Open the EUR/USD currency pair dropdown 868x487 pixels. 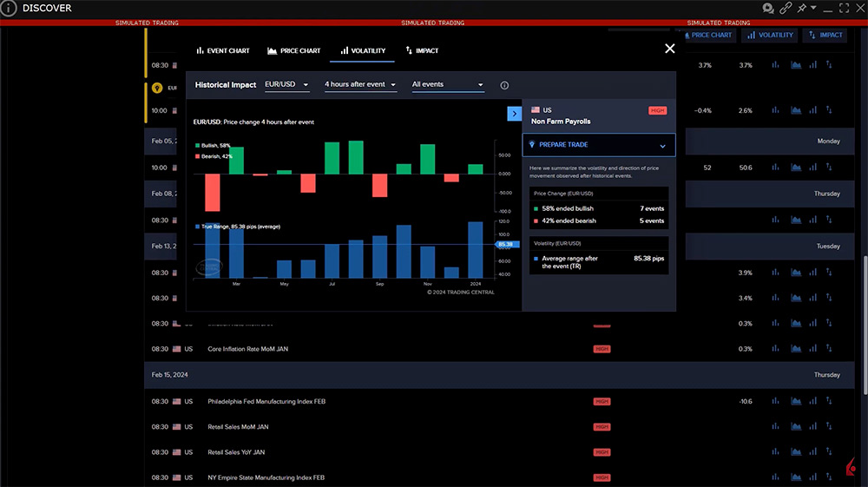[286, 85]
